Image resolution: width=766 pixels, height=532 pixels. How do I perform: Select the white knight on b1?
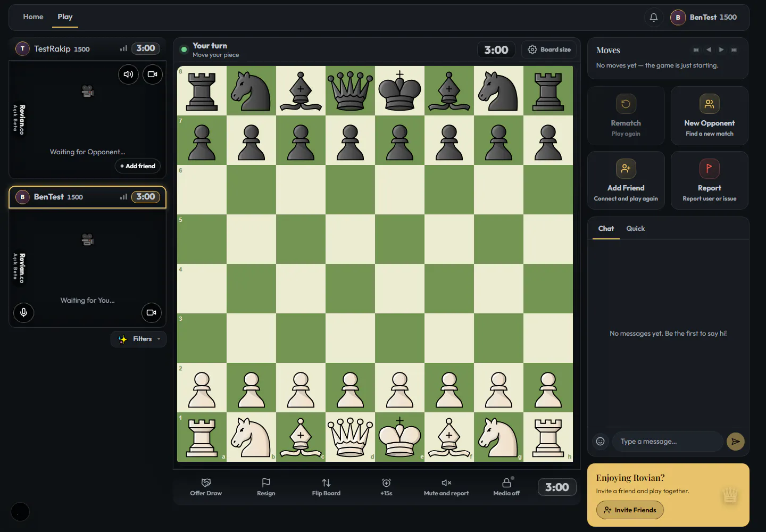251,437
